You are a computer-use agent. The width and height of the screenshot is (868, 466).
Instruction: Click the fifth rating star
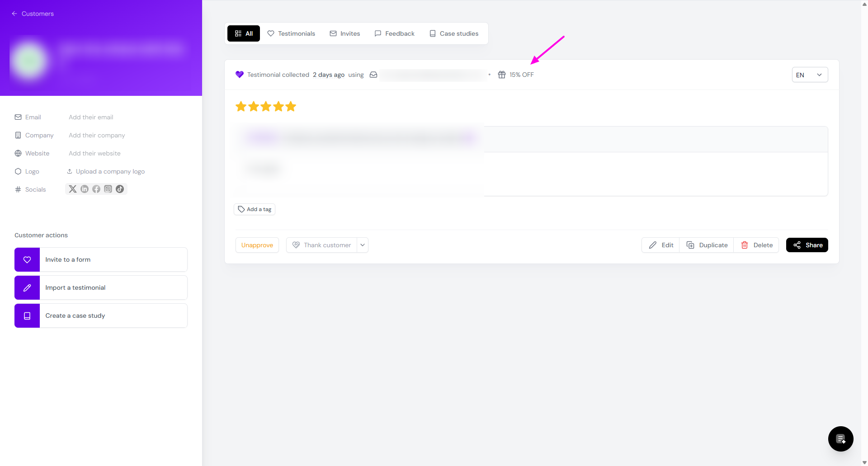[x=291, y=107]
